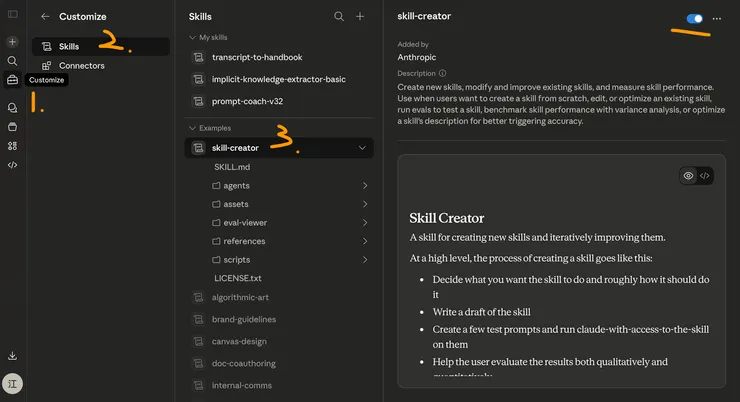This screenshot has width=740, height=402.
Task: Switch to raw source code view
Action: pyautogui.click(x=705, y=176)
